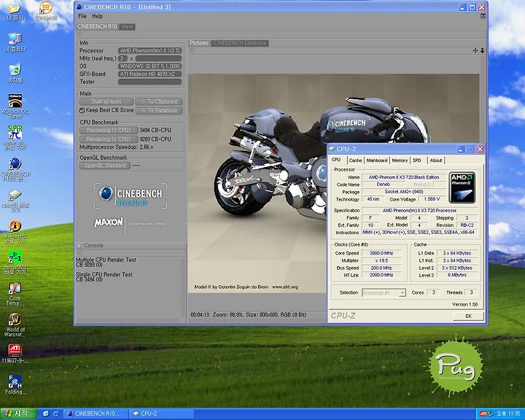Viewport: 525px width, 420px height.
Task: Click the Core Voltage 1.568 V value
Action: [432, 199]
